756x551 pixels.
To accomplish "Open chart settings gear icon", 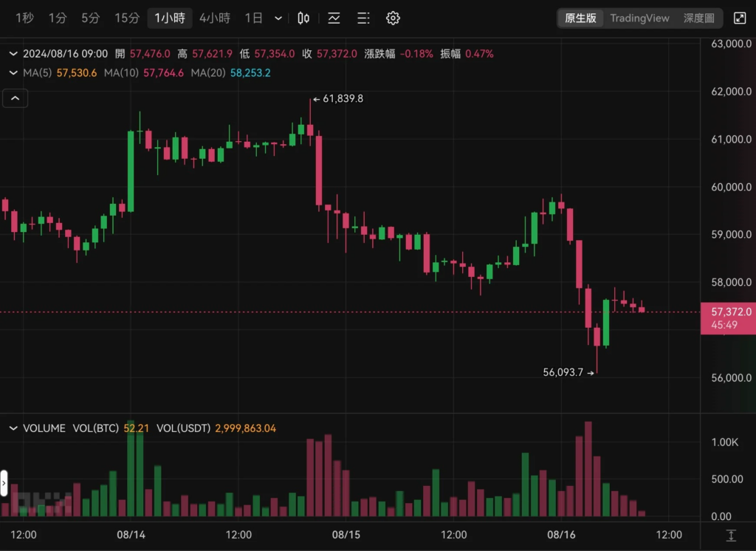I will tap(393, 18).
